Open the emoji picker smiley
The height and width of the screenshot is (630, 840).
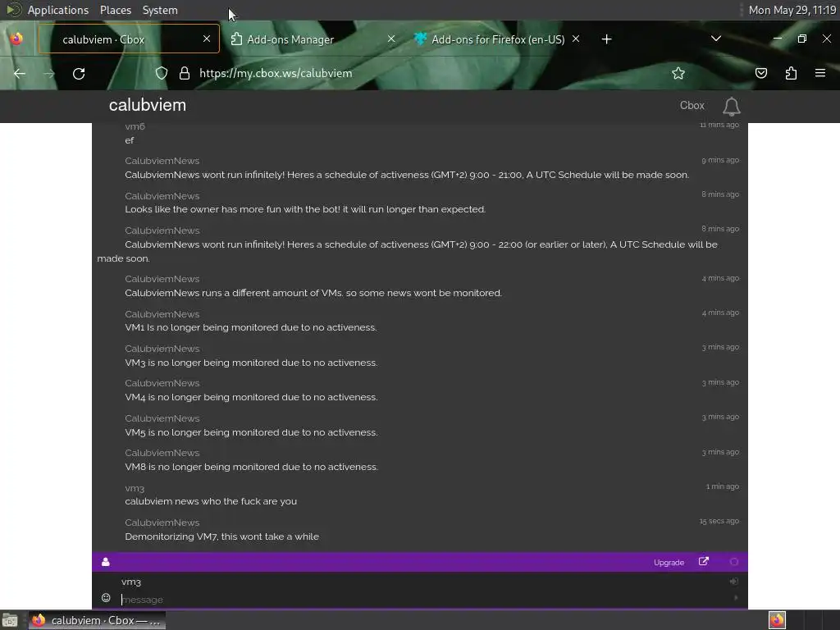106,598
